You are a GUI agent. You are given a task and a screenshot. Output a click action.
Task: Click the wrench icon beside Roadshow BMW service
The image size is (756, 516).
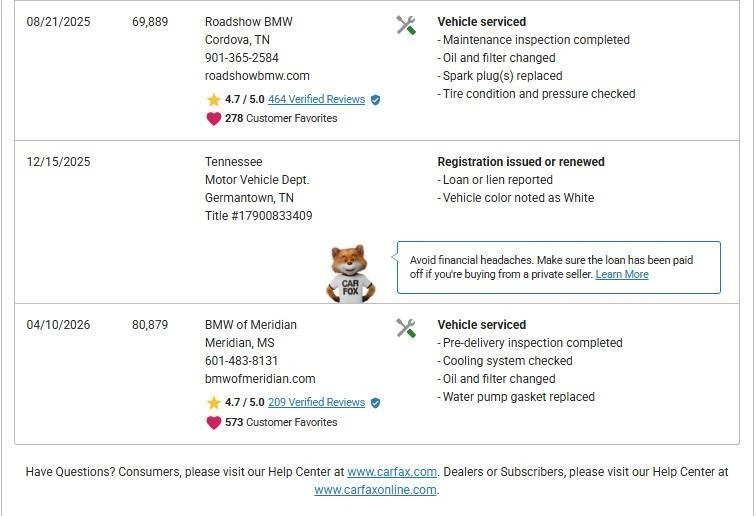pyautogui.click(x=406, y=25)
